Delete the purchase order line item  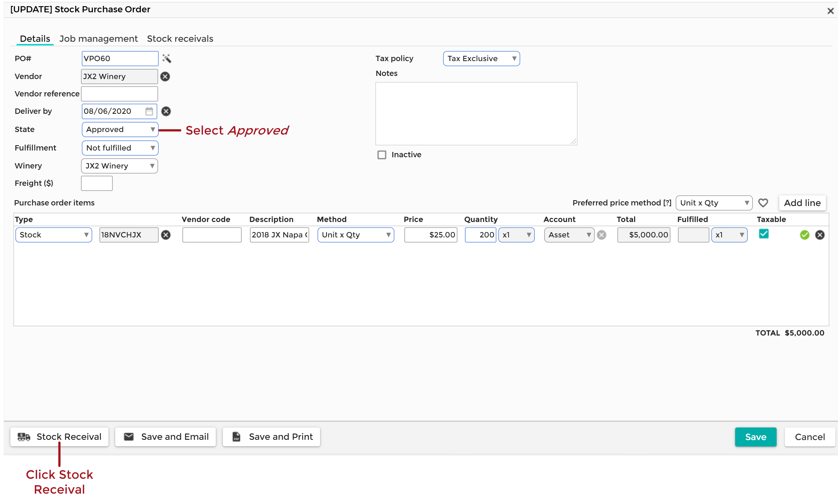(x=820, y=235)
